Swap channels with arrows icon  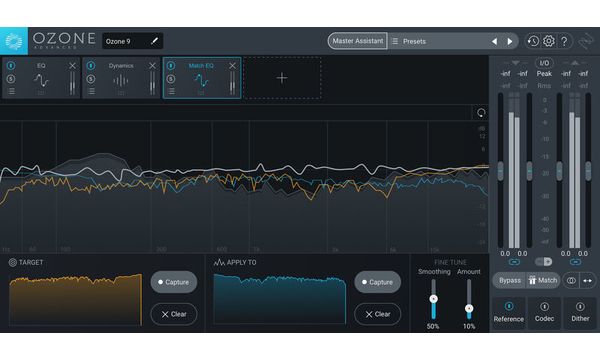(588, 280)
